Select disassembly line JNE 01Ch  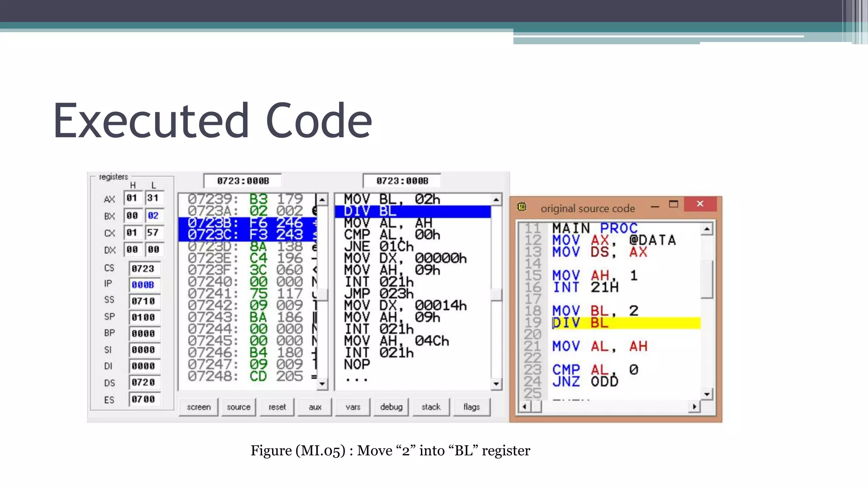412,247
